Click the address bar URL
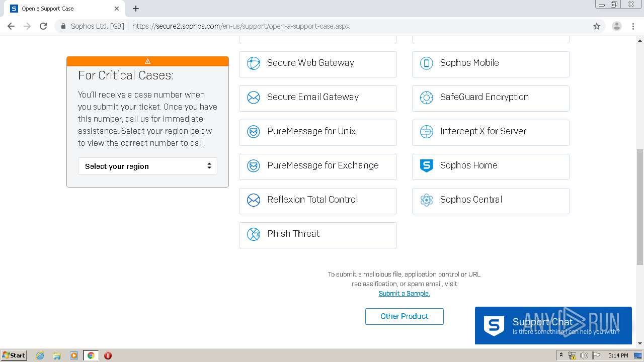Image resolution: width=644 pixels, height=362 pixels. (x=241, y=26)
